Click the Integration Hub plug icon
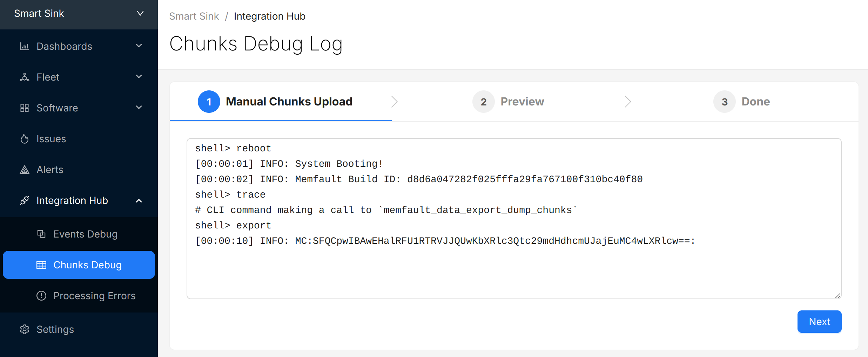This screenshot has width=868, height=357. click(24, 200)
